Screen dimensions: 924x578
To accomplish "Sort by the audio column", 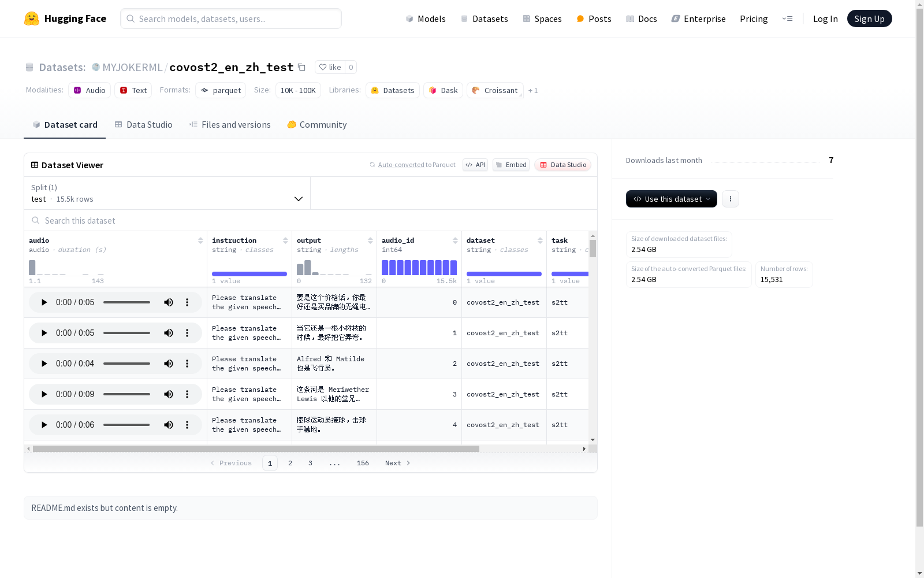I will [200, 240].
